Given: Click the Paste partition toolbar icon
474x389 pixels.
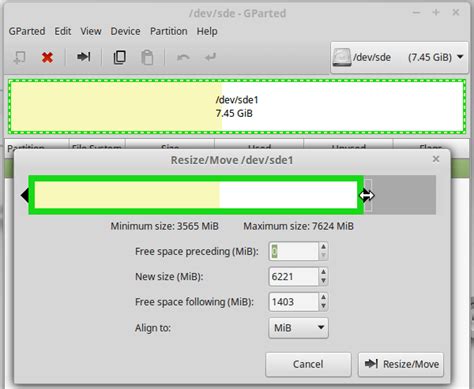Looking at the screenshot, I should [x=147, y=57].
